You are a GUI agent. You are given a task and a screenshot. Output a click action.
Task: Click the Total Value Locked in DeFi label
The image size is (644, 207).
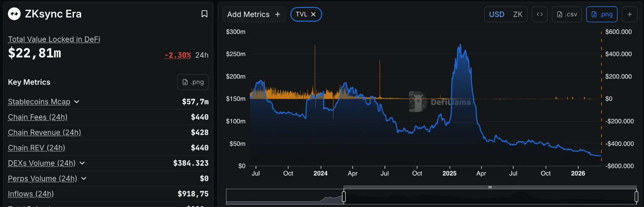tap(54, 39)
